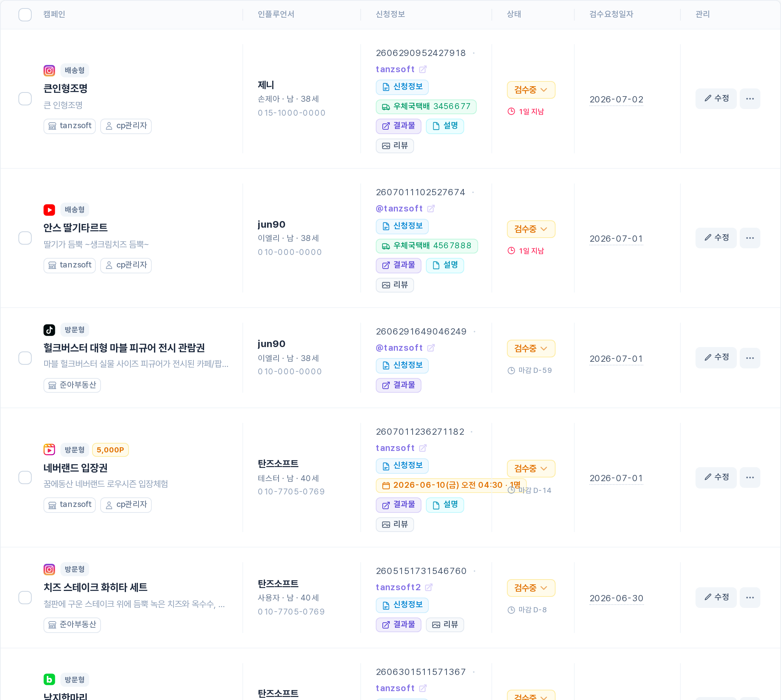Viewport: 781px width, 700px height.
Task: Open 검수중 dropdown in the 헐크버스터 row
Action: [530, 349]
